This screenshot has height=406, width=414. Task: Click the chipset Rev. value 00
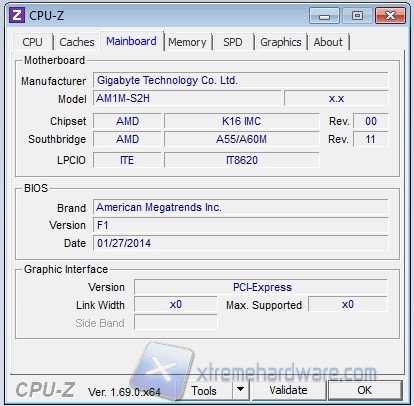tap(371, 121)
